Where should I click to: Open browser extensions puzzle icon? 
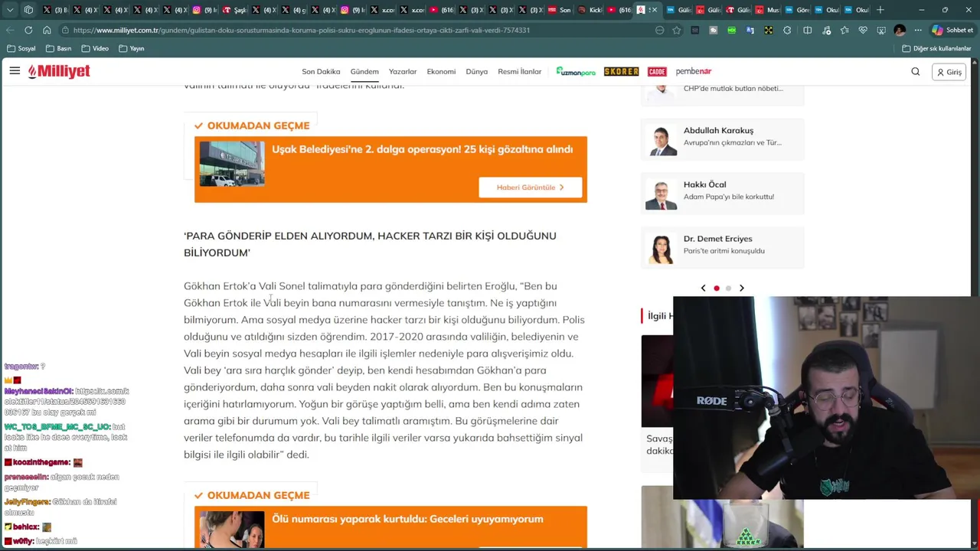tap(787, 30)
